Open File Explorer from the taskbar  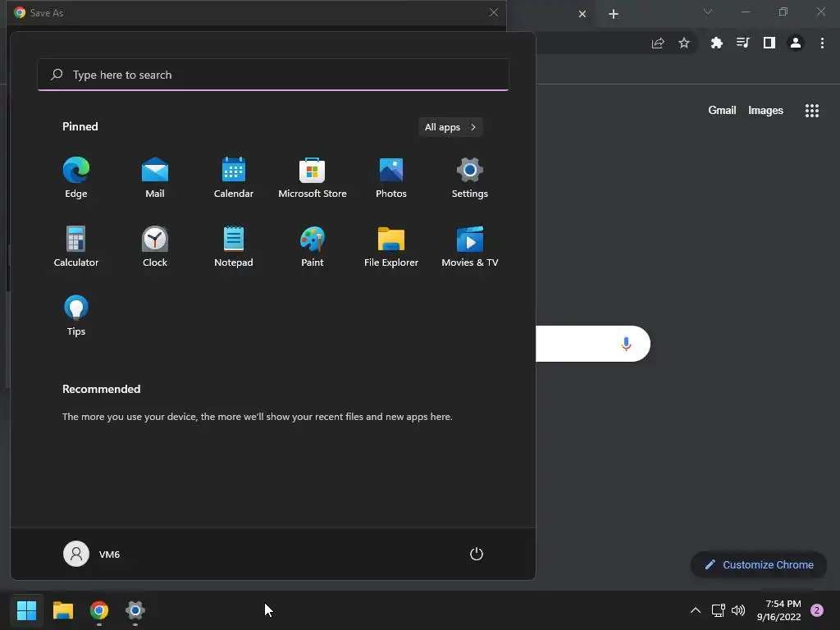coord(62,610)
